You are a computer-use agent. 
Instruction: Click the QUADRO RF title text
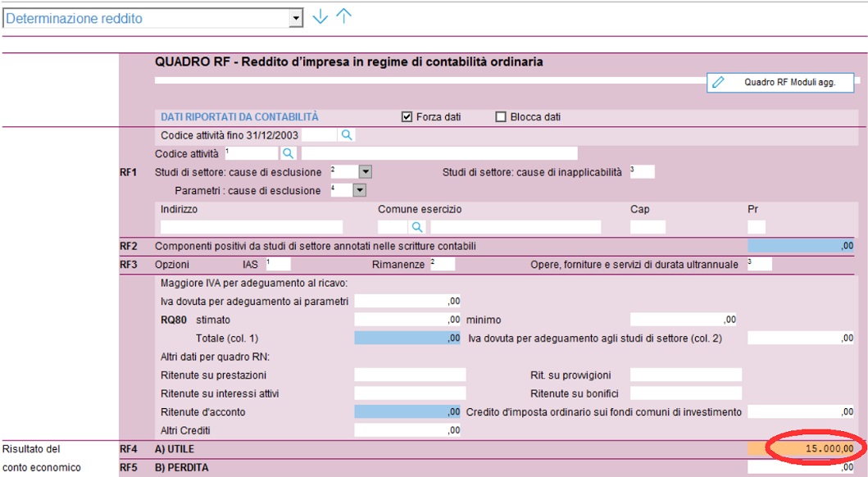point(348,62)
